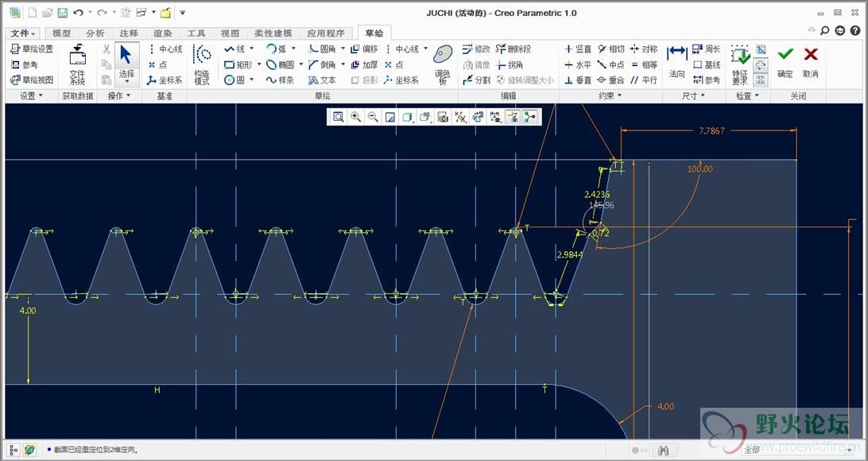Choose the 线 line tool

click(x=234, y=48)
